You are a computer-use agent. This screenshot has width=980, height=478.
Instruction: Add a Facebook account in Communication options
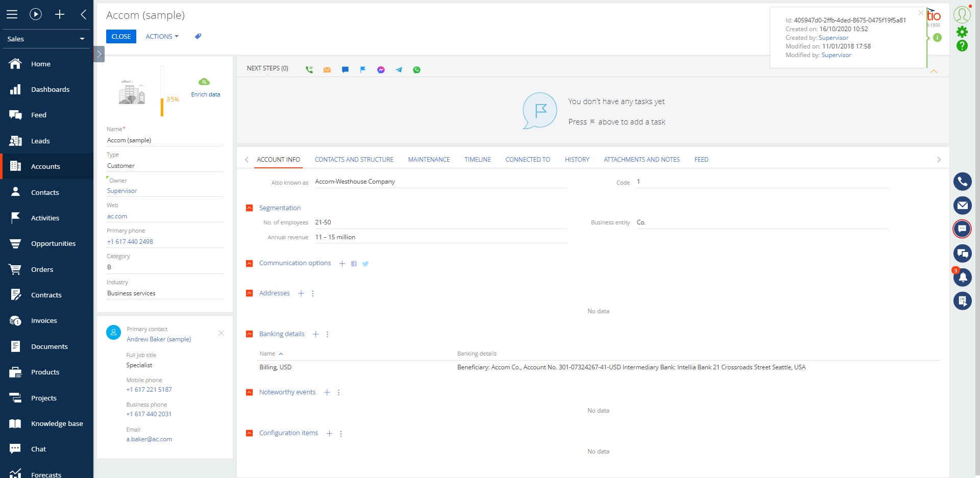coord(354,263)
